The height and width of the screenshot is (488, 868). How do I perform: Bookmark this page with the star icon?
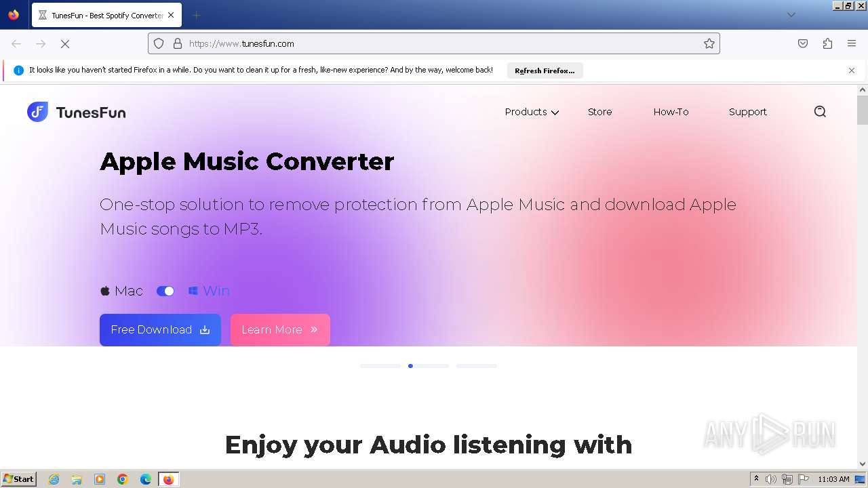[x=709, y=43]
